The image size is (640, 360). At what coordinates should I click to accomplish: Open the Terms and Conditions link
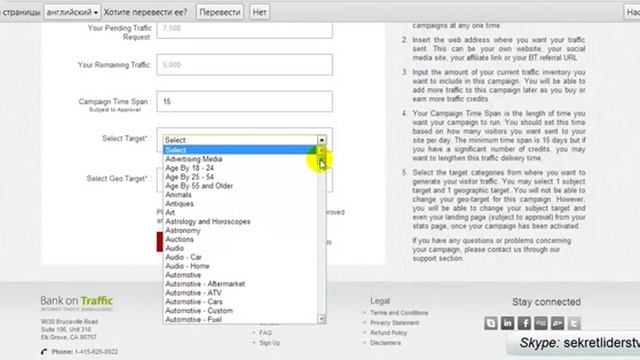(399, 313)
